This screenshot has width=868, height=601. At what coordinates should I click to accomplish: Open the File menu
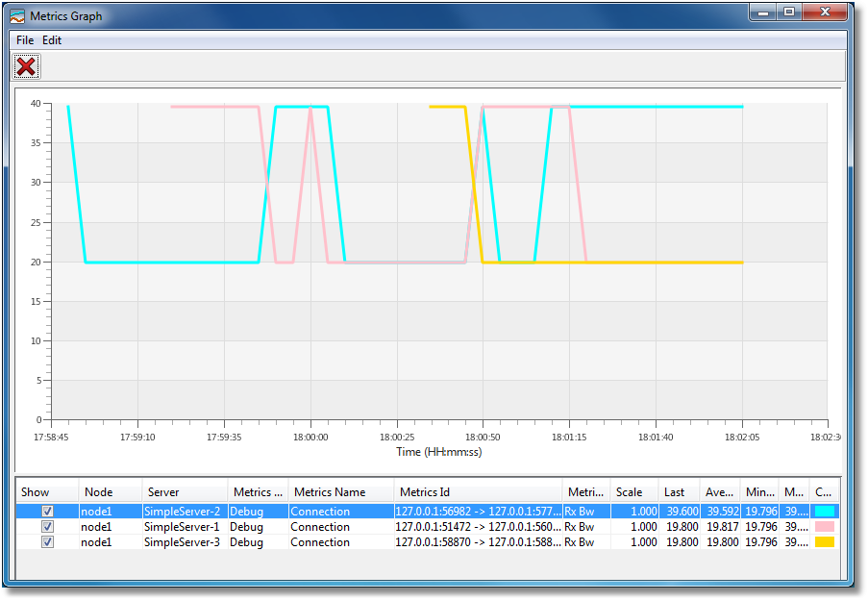click(x=24, y=40)
